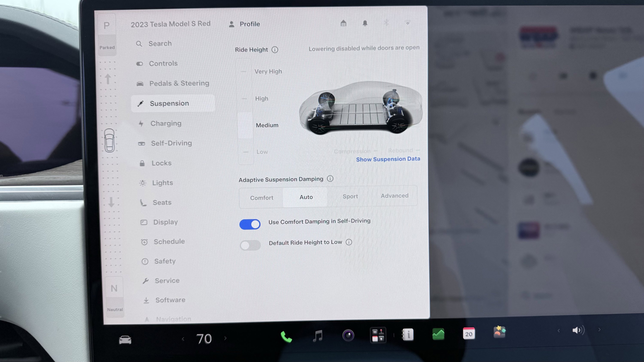Tap the car icon on gear strip

pyautogui.click(x=109, y=140)
